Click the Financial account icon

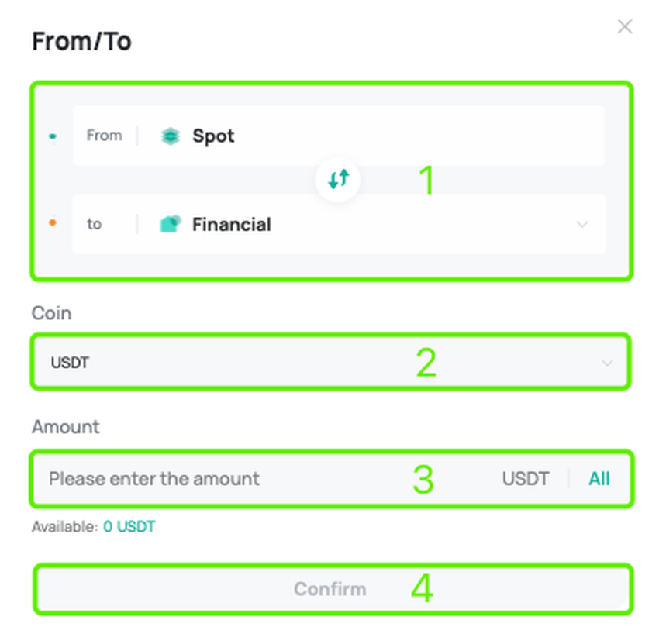coord(170,225)
